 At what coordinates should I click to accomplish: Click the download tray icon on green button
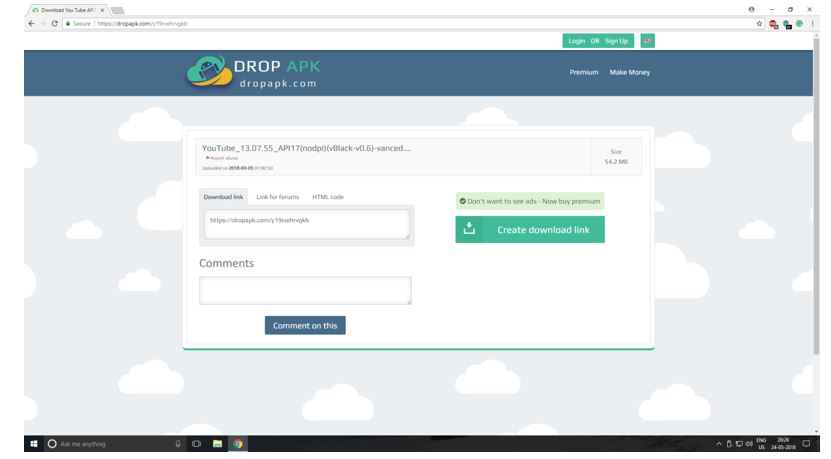point(469,228)
